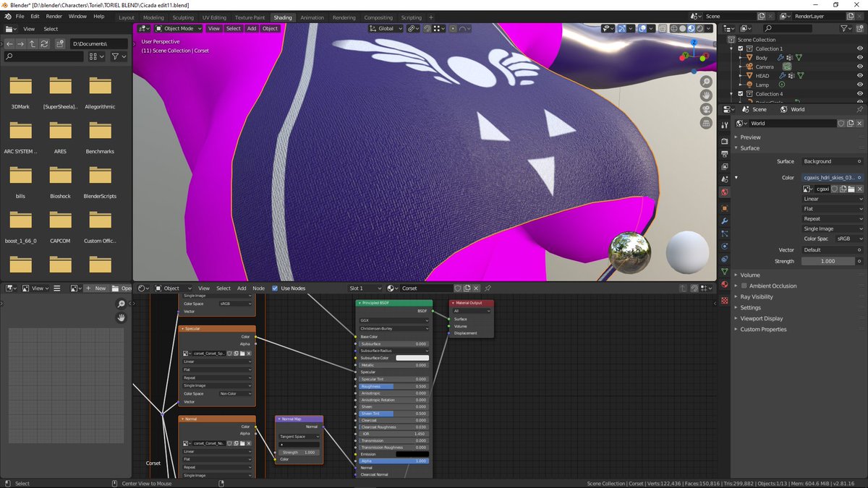Click the refresh icon in file browser
This screenshot has height=488, width=868.
[45, 44]
